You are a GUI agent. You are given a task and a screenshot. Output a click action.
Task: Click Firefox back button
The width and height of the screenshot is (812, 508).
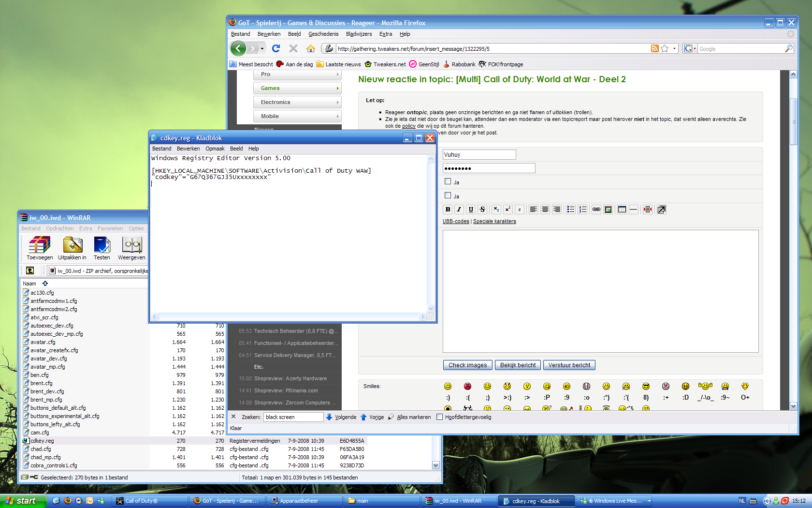(238, 48)
